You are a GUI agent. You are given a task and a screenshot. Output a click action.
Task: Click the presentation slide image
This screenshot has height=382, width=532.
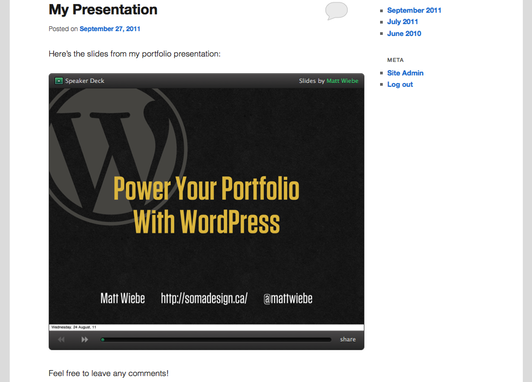click(206, 206)
